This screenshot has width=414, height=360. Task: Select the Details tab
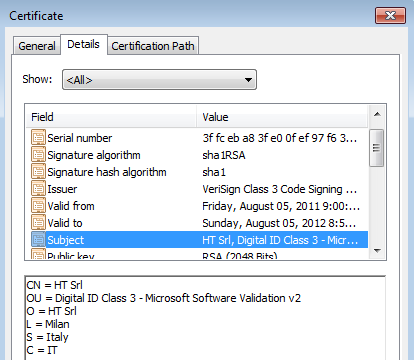(x=84, y=44)
